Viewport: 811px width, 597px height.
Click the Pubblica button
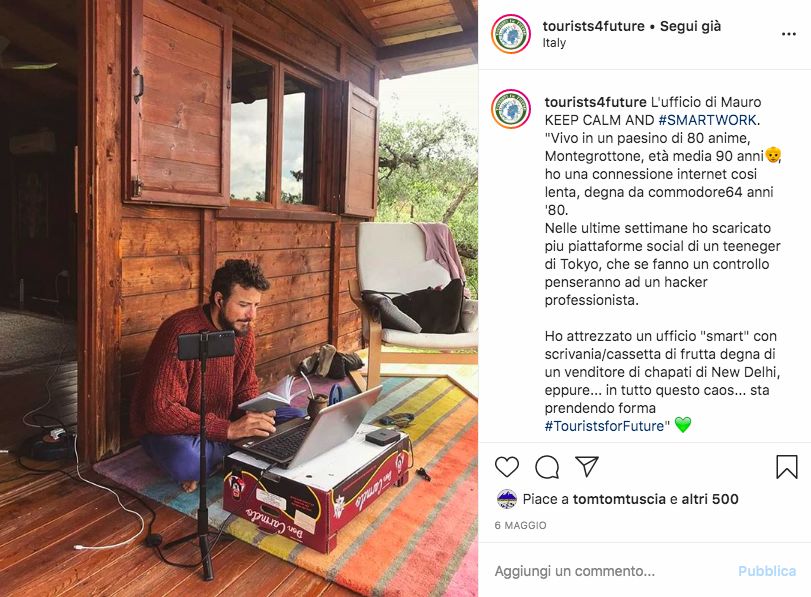[x=767, y=571]
